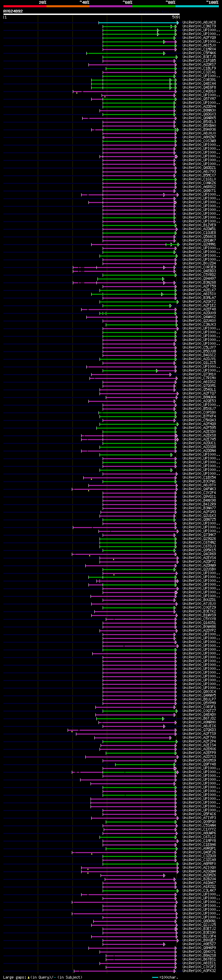Click the cyan alignment bar for A8JAC8
Viewport: 222px width, 980px height.
tap(138, 23)
